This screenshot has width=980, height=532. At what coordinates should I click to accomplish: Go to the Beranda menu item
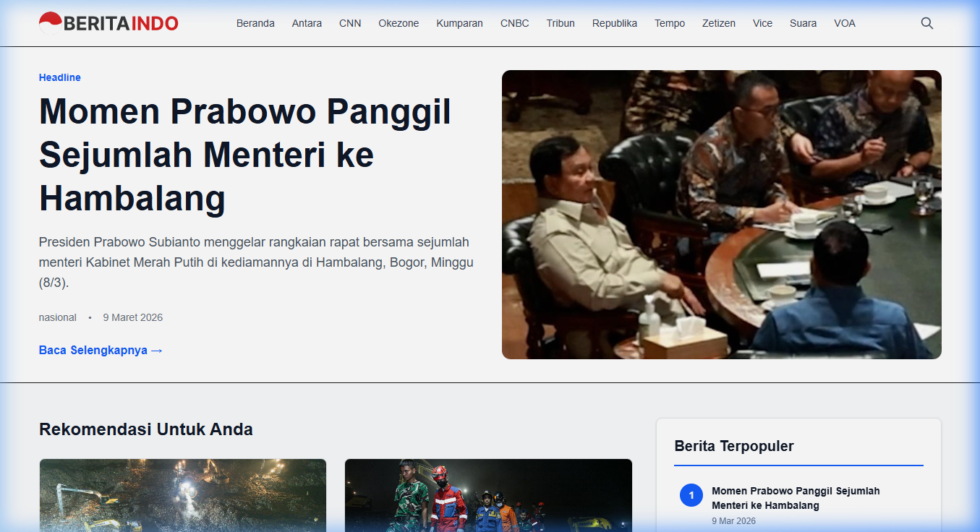tap(255, 23)
